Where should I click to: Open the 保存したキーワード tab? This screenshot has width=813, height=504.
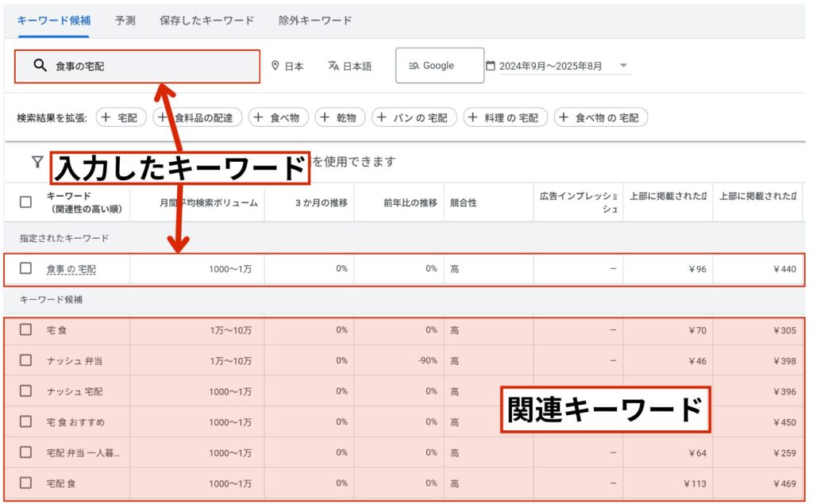206,20
